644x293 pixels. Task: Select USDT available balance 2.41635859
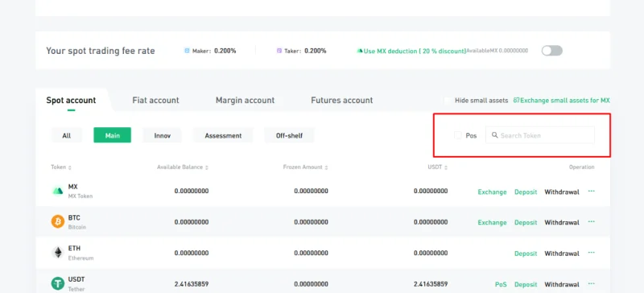192,284
